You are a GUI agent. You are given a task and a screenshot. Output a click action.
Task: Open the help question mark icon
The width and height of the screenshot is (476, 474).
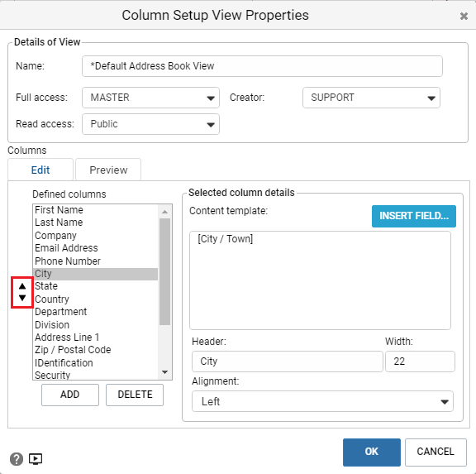17,459
